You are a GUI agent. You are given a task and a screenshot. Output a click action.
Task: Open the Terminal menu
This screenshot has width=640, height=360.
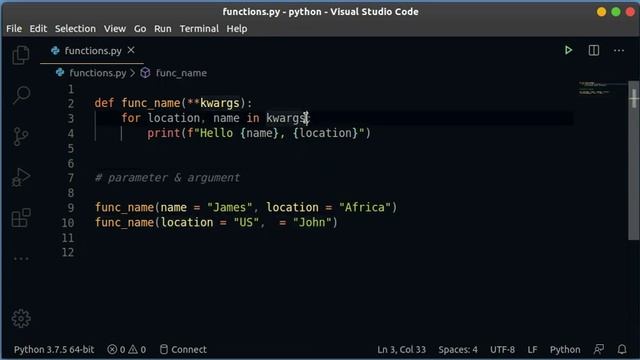(199, 29)
